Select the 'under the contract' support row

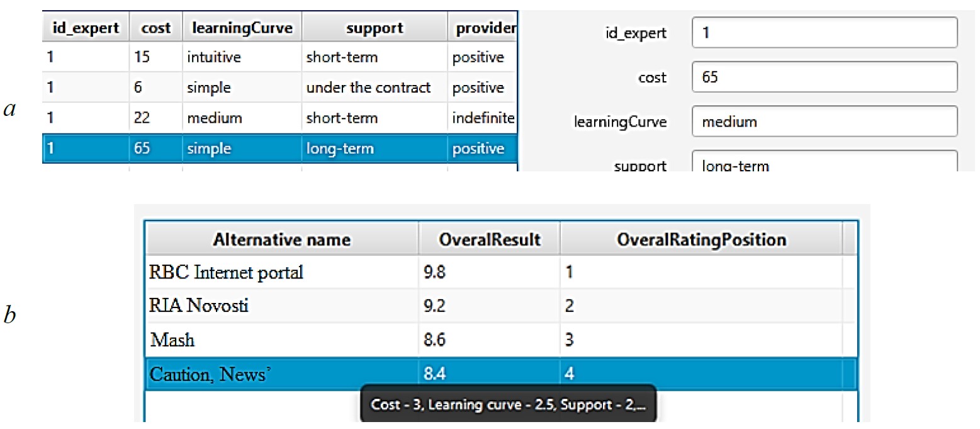(x=368, y=88)
